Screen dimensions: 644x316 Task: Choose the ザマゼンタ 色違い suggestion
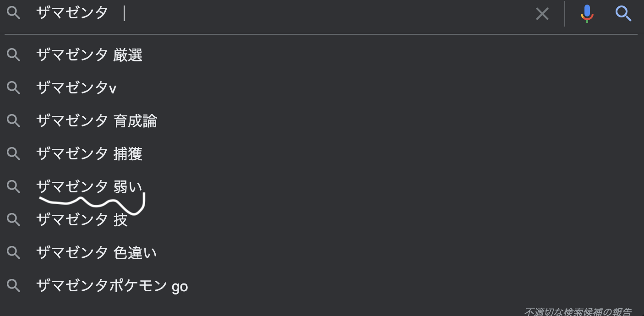[x=97, y=253]
